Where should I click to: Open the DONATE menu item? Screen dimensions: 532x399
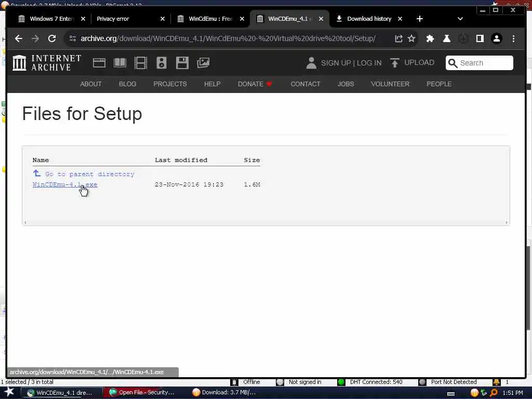pos(255,84)
